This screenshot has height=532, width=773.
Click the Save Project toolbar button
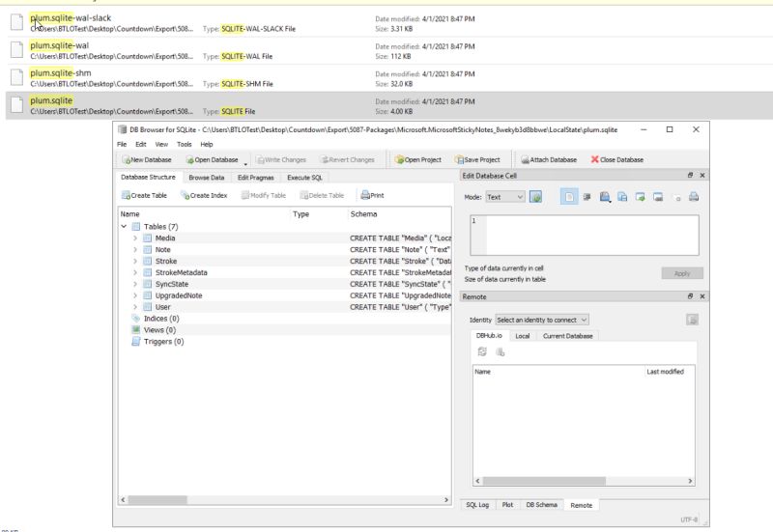tap(477, 159)
